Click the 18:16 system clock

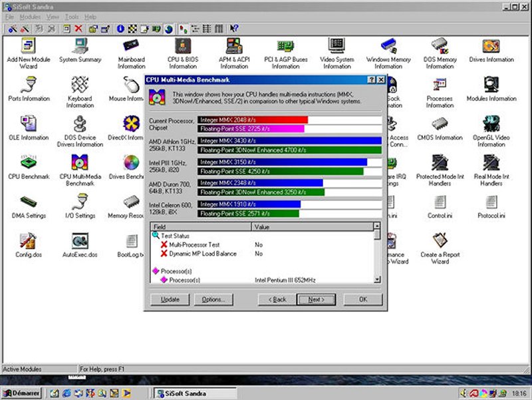[x=519, y=393]
